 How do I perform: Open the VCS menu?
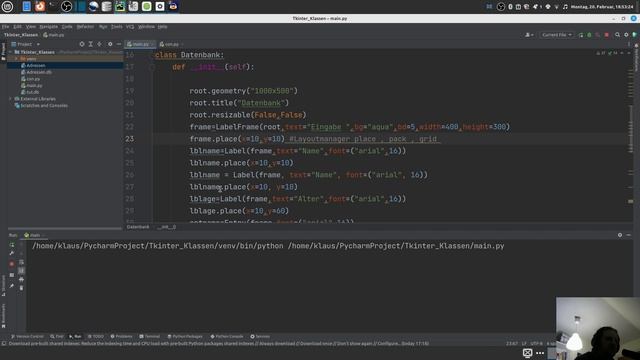click(130, 27)
